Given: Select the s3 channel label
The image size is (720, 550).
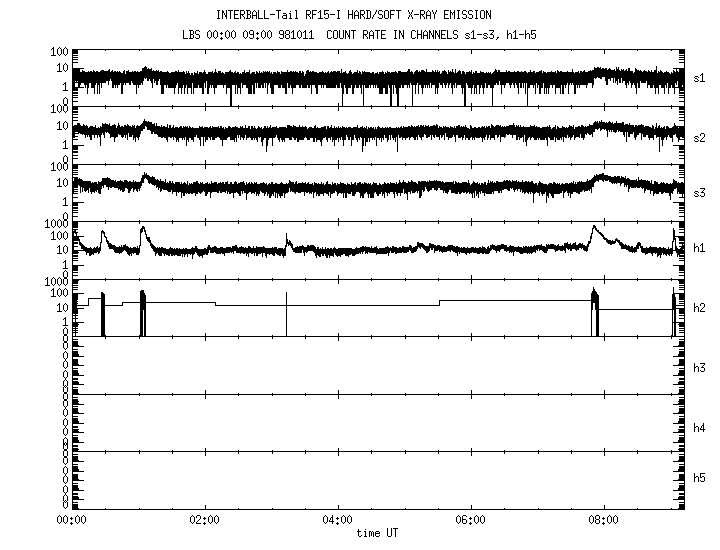Looking at the screenshot, I should 699,193.
